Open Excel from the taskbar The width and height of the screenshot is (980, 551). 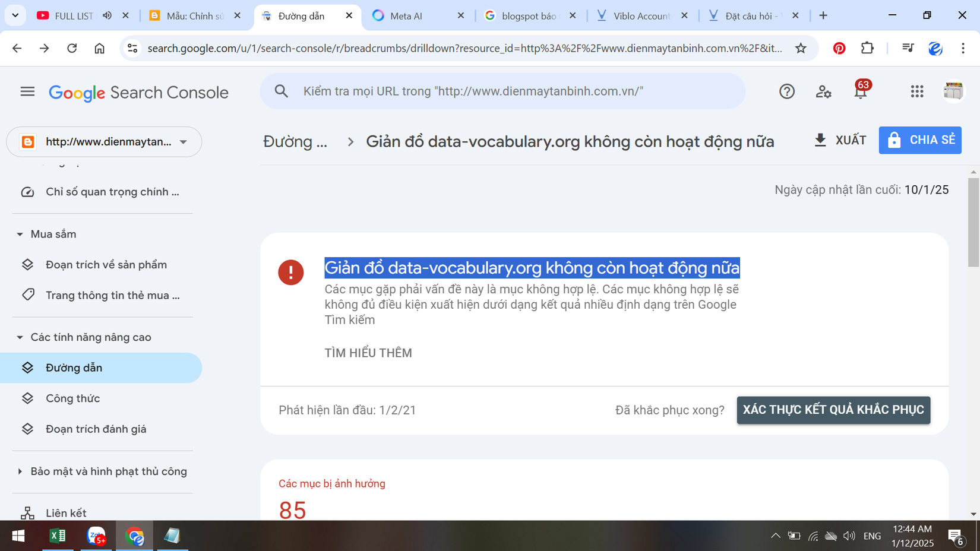58,536
